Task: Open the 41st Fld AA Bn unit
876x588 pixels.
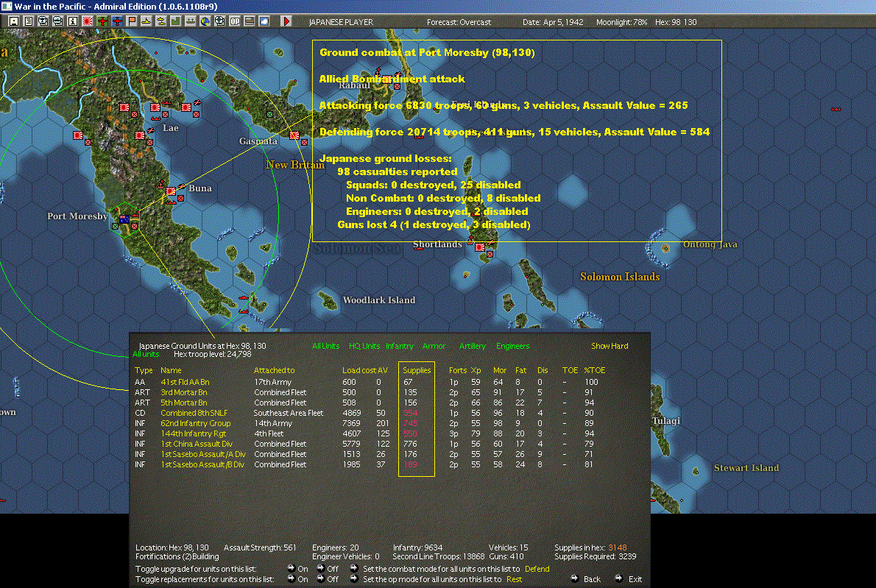Action: point(185,382)
